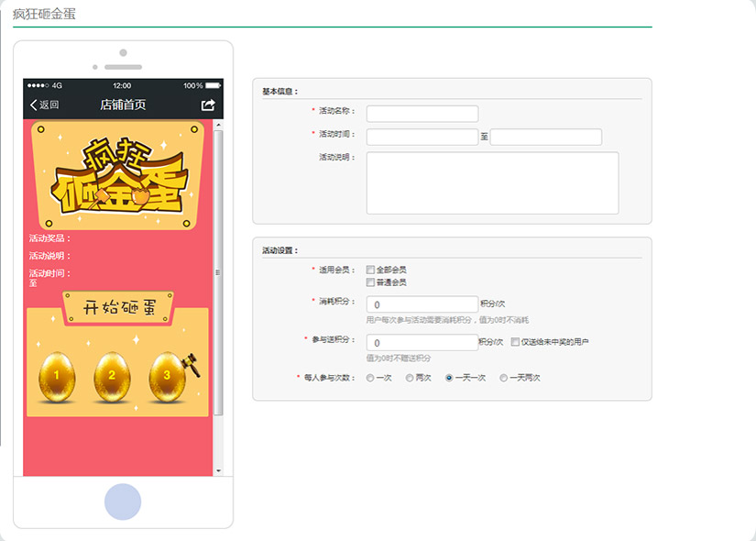
Task: Click inside the 活动说明 text area
Action: coord(492,182)
